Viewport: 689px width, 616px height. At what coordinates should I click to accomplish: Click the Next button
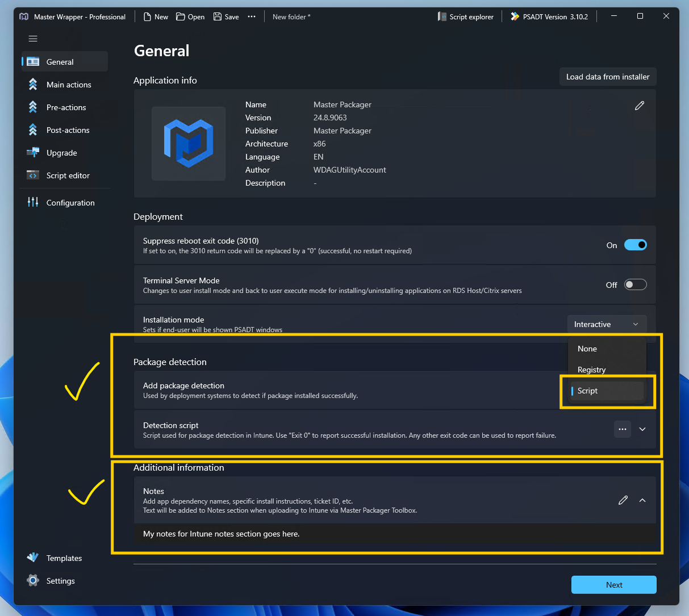[614, 585]
